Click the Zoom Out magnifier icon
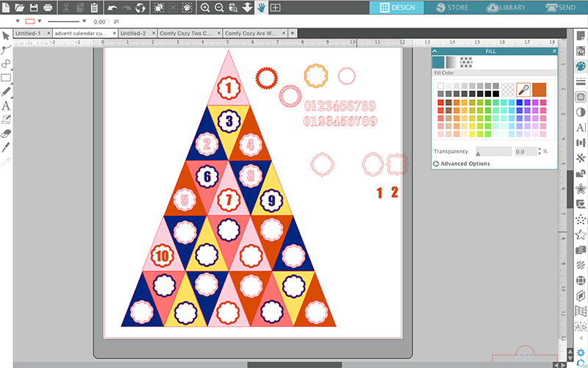Viewport: 588px width, 368px height. click(219, 7)
